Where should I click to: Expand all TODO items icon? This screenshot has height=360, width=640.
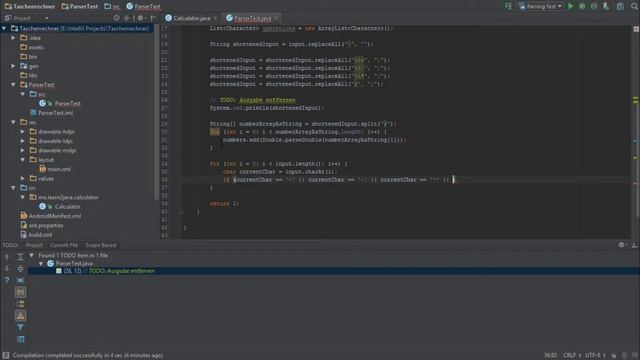20,257
